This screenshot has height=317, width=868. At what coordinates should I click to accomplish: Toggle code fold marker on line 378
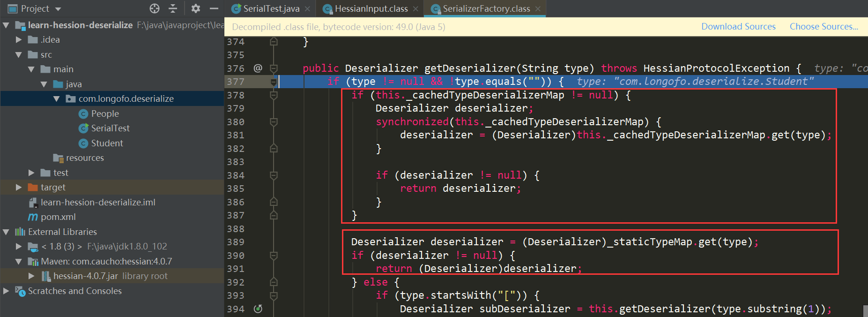click(x=274, y=96)
